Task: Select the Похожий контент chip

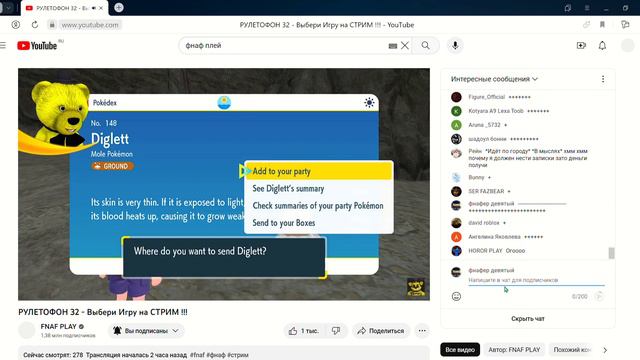Action: coord(572,350)
